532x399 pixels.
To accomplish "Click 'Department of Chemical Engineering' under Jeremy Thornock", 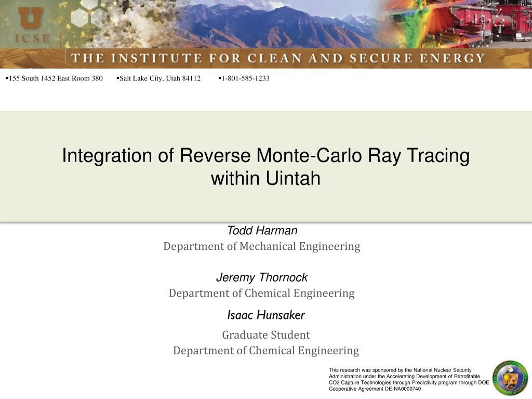I will tap(262, 293).
